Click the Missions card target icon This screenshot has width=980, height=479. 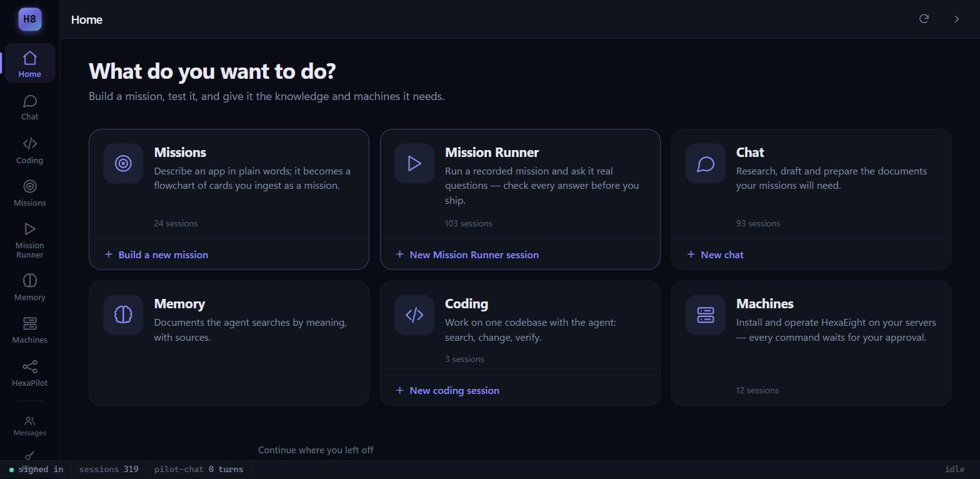pos(123,163)
